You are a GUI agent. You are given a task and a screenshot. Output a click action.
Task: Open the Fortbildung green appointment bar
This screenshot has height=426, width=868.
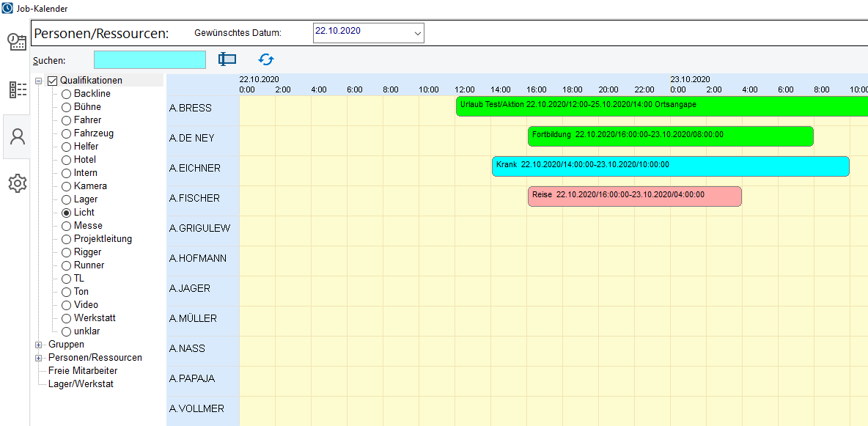coord(671,136)
